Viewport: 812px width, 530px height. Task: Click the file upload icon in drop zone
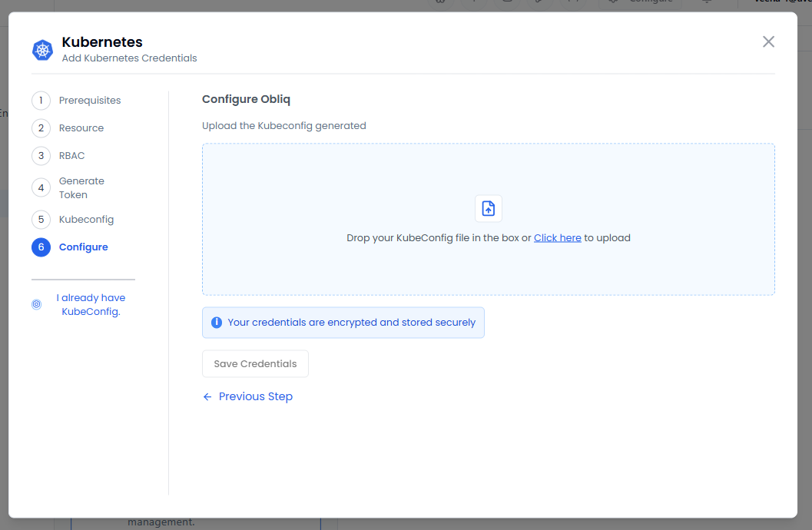pyautogui.click(x=488, y=208)
